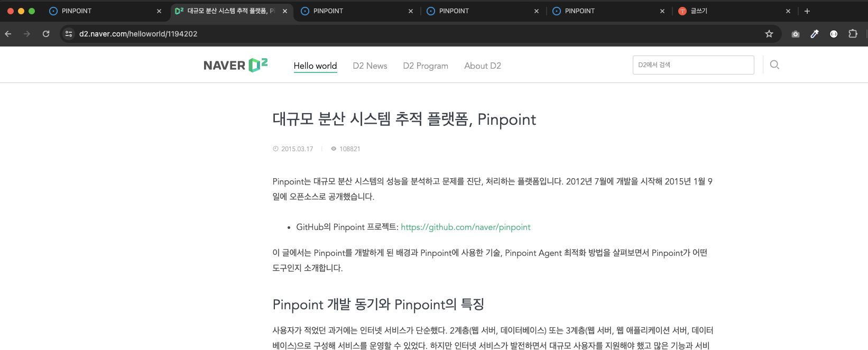
Task: Click heading Pinpoint 개발 동기와 Pinpoint의 특징
Action: tap(378, 305)
